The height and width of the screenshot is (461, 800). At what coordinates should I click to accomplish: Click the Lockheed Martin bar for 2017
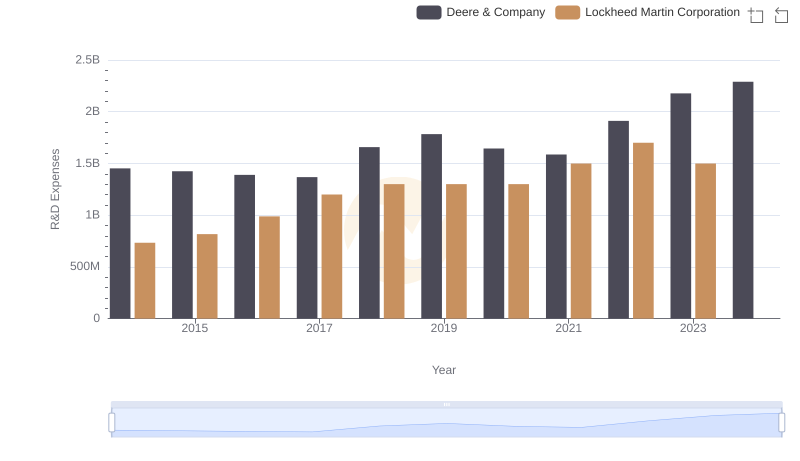[x=332, y=257]
